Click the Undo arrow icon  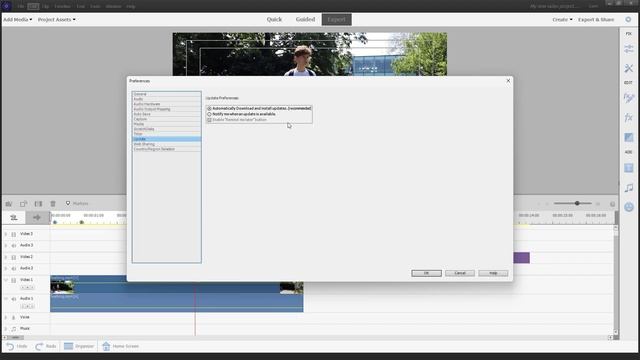[10, 346]
